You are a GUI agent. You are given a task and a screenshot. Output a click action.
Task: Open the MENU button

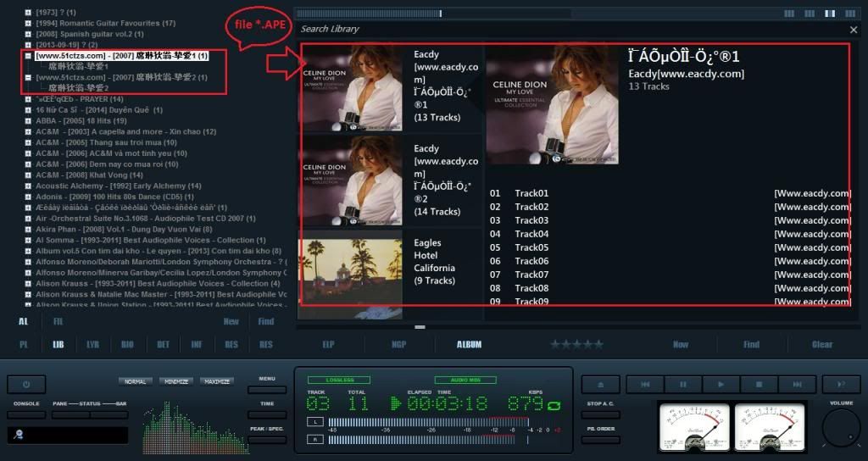click(267, 390)
